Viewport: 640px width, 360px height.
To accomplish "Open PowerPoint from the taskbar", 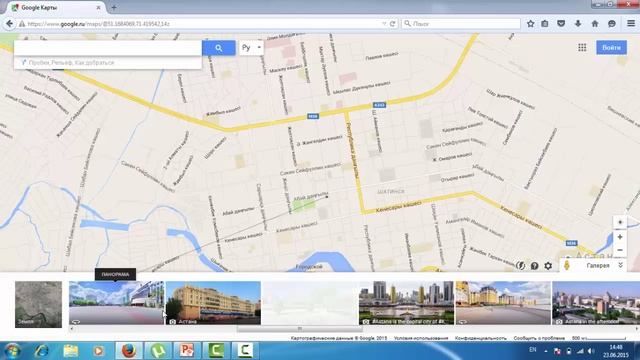I will tap(187, 351).
